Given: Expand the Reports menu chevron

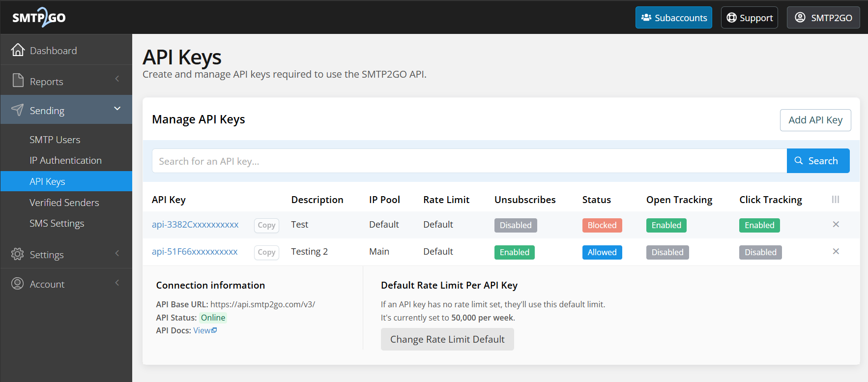Looking at the screenshot, I should (117, 79).
